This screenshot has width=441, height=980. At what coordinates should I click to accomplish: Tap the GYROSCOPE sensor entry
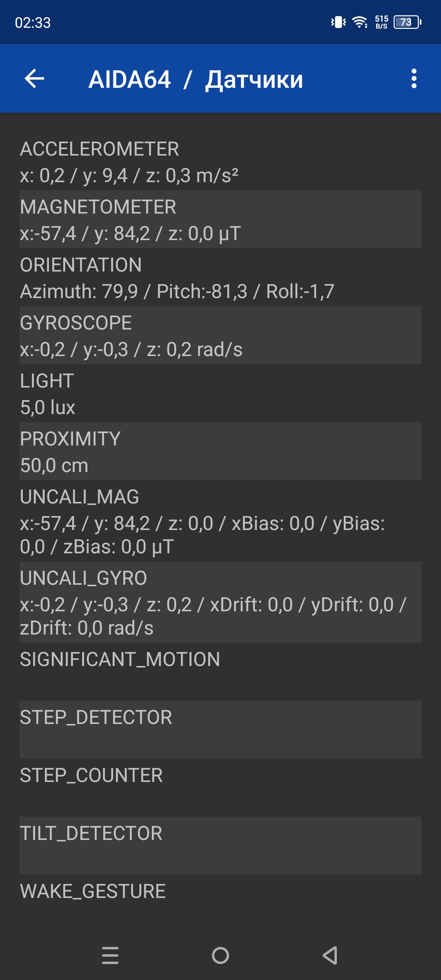point(220,336)
